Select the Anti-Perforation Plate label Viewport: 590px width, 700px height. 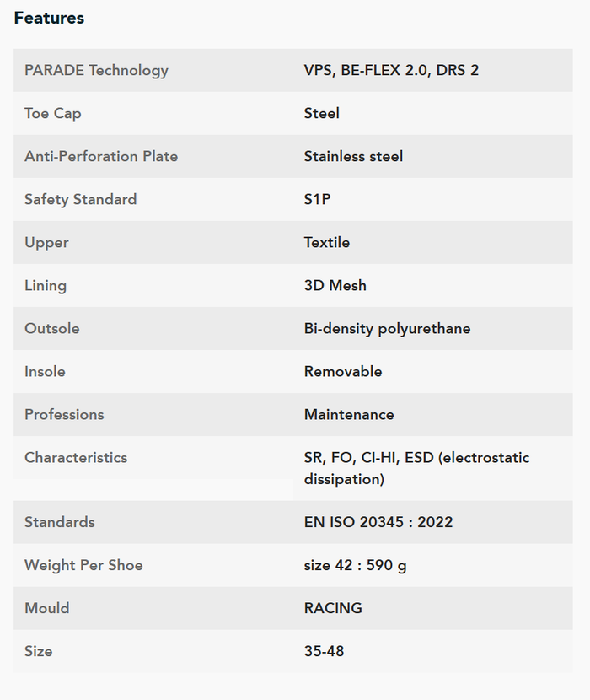tap(101, 156)
